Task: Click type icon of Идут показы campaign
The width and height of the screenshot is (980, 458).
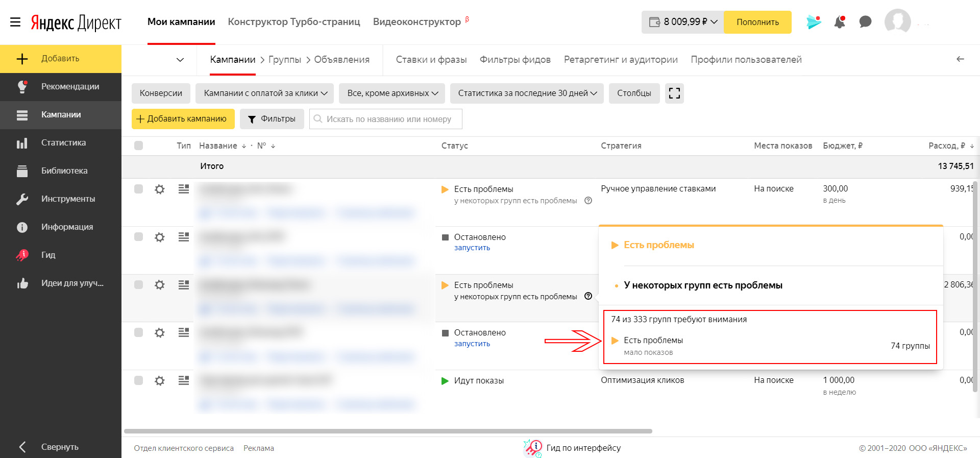Action: (184, 380)
